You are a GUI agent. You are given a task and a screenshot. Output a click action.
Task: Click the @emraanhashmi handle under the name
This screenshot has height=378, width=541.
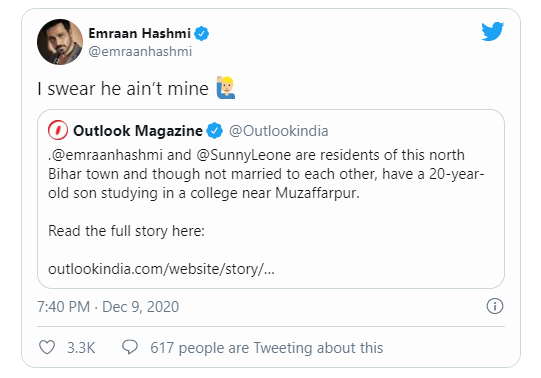coord(140,51)
